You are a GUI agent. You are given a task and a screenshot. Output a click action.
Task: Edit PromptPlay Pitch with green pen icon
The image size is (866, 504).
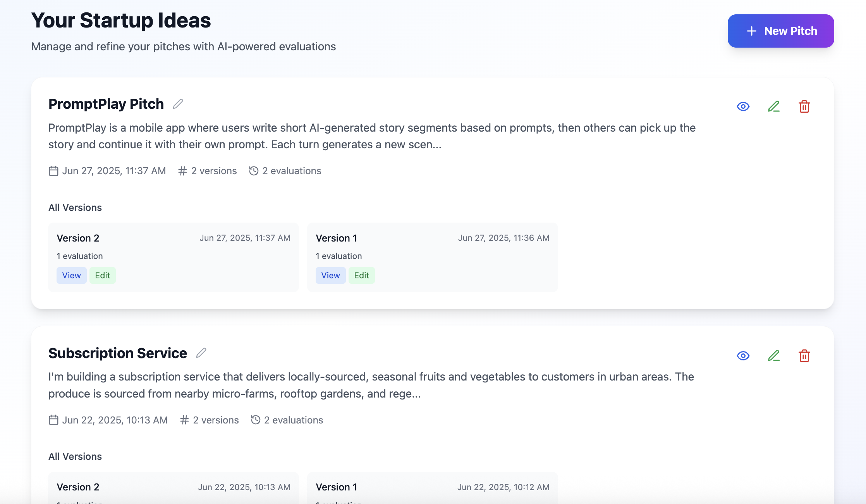[773, 106]
